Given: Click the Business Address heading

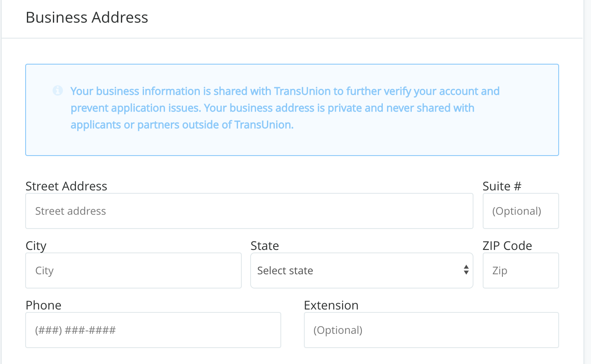Looking at the screenshot, I should pos(87,18).
